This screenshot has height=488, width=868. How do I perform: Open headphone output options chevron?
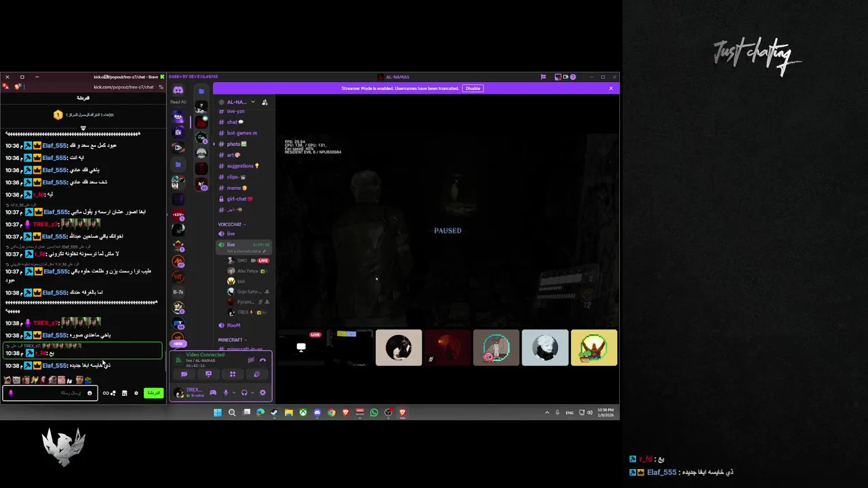[252, 392]
